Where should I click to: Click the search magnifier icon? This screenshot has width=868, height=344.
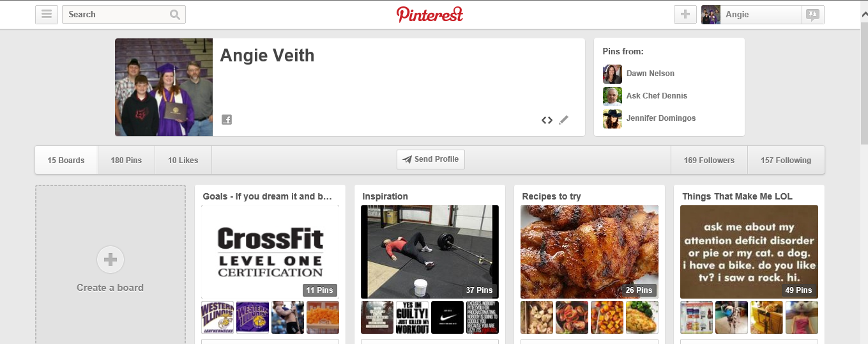click(x=175, y=15)
